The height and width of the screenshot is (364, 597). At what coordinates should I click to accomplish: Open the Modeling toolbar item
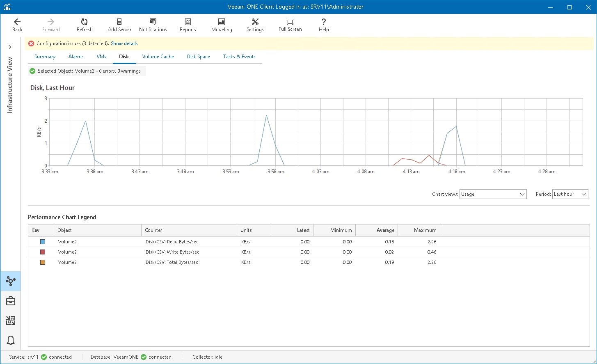click(x=222, y=25)
